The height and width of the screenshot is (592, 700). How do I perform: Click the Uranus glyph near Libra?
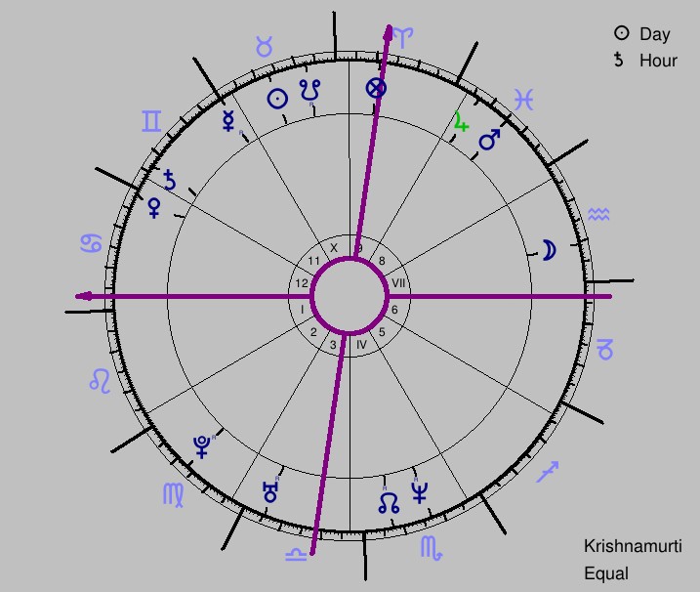[x=270, y=492]
